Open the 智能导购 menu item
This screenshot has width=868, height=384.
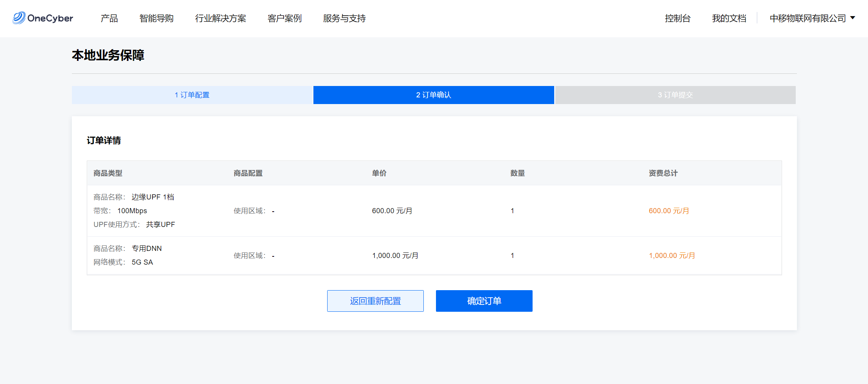click(156, 18)
